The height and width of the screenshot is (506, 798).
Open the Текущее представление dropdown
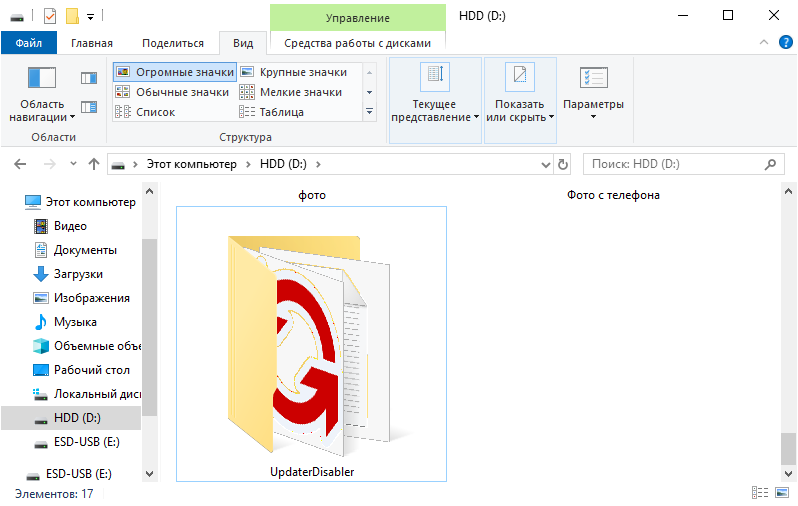click(x=435, y=100)
